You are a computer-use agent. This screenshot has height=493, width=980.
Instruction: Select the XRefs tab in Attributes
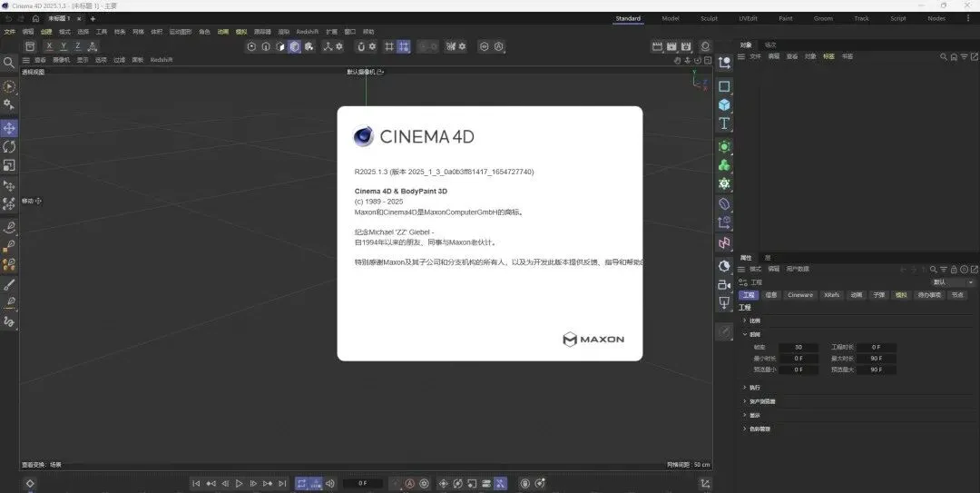click(831, 295)
